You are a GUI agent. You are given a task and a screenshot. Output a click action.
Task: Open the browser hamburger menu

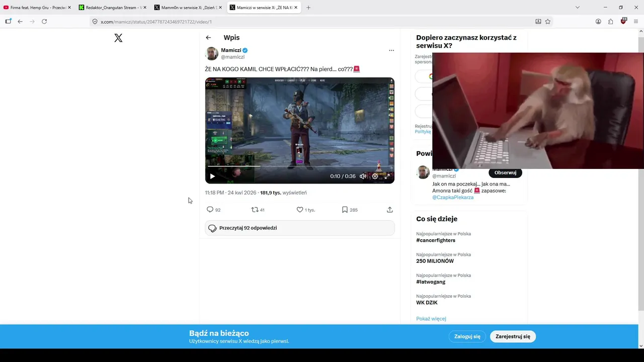[636, 22]
